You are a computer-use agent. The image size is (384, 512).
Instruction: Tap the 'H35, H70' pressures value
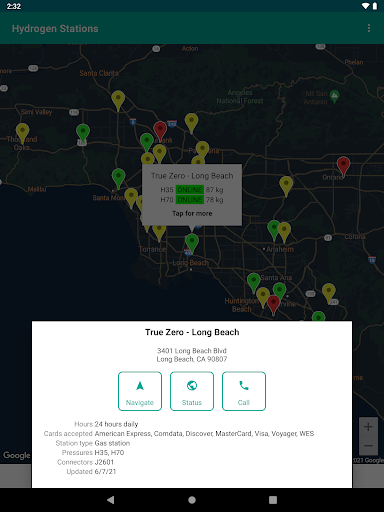[109, 453]
